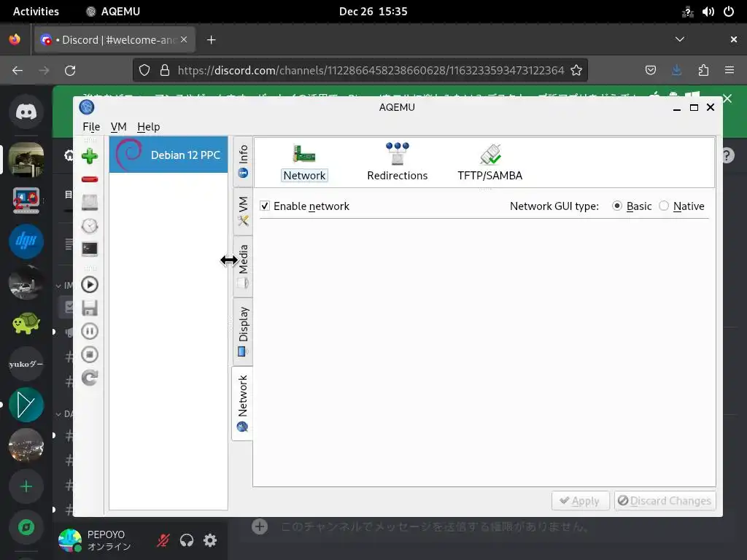Open the Redirections section
This screenshot has height=560, width=747.
[x=398, y=163]
